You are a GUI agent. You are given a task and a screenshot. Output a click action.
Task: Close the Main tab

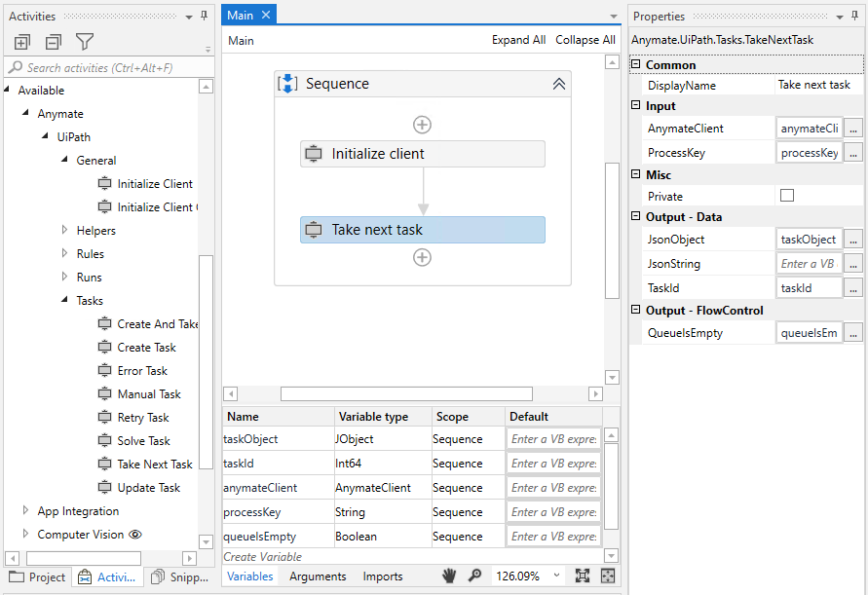click(266, 15)
